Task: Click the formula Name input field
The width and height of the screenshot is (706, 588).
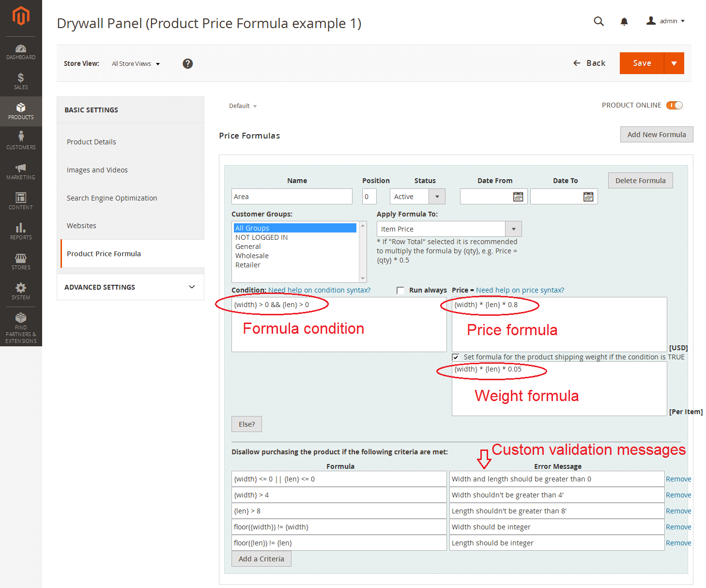Action: click(x=292, y=197)
